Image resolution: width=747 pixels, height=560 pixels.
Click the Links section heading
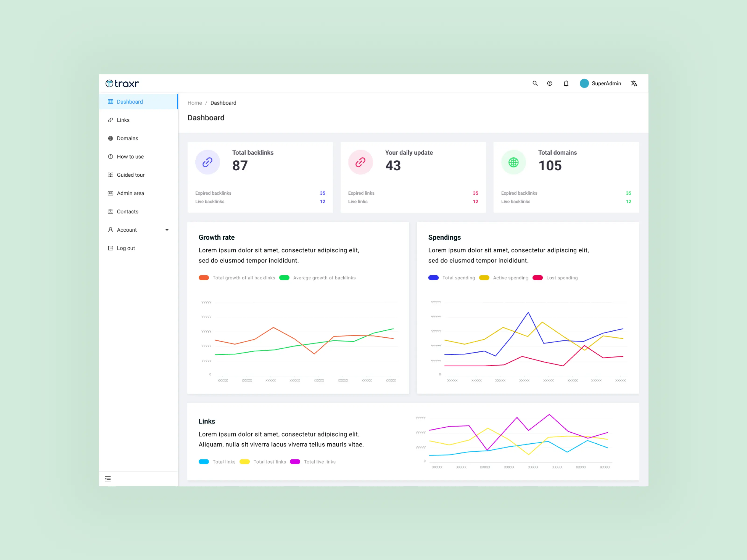point(207,421)
